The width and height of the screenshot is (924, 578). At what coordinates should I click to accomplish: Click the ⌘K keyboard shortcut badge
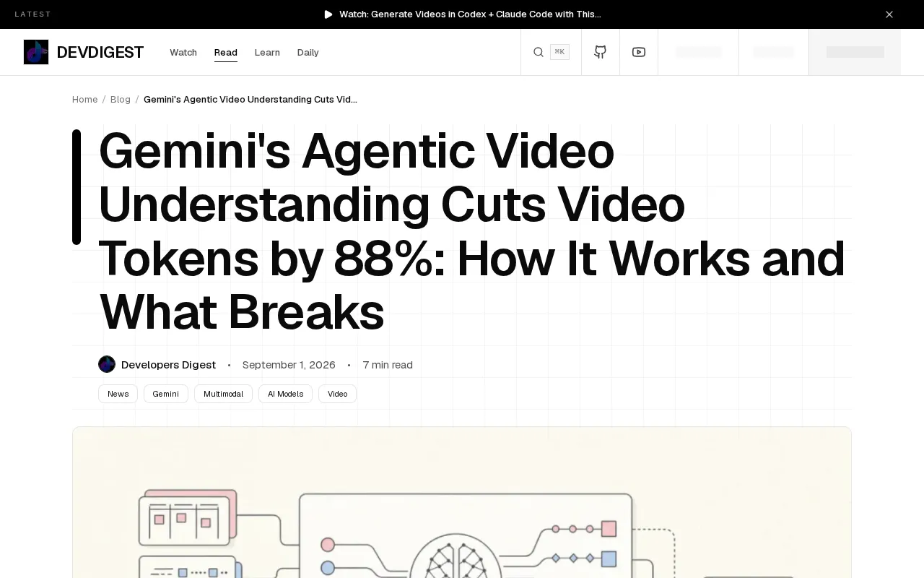click(559, 52)
